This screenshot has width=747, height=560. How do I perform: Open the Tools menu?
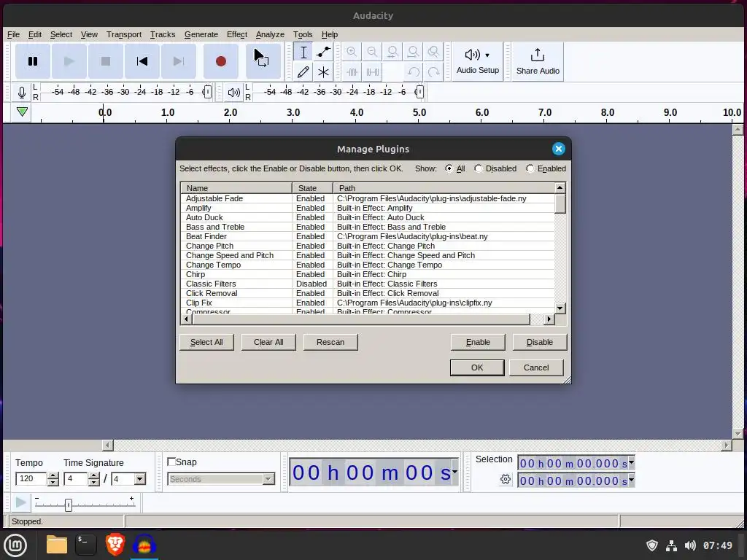coord(303,34)
